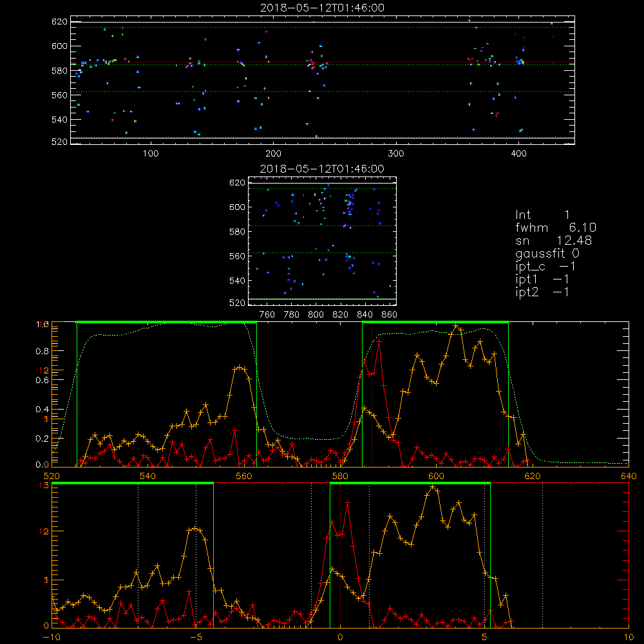
Task: Click the middle plot title 2018-05-12T01:46:00
Action: 322,169
